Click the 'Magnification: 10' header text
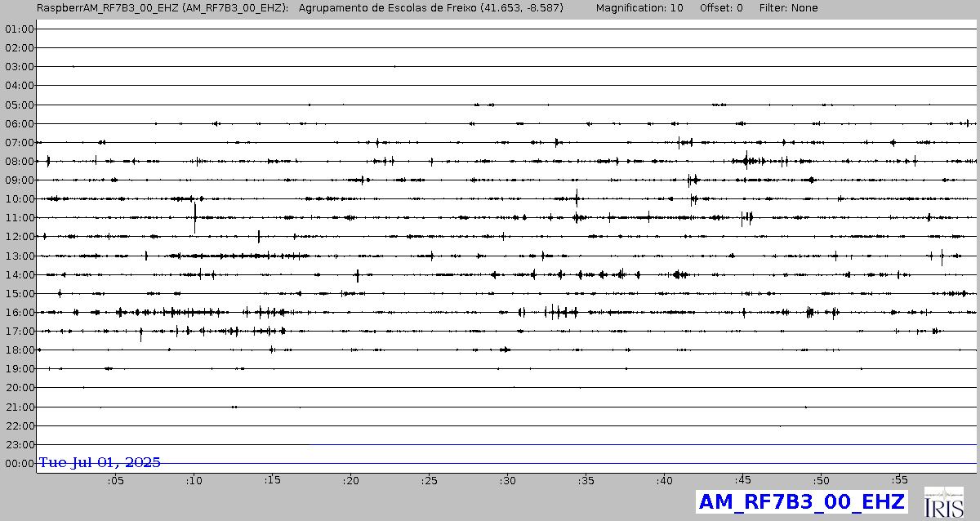 tap(639, 7)
